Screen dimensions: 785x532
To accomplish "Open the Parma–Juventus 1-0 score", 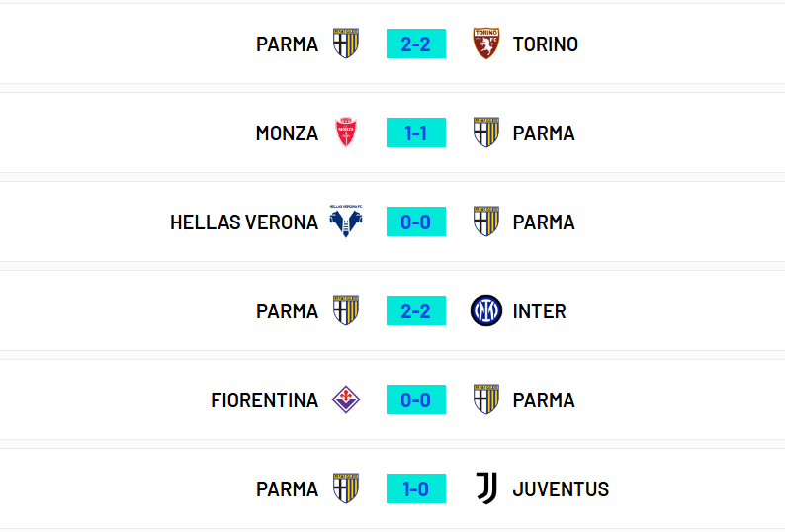I will (x=416, y=488).
